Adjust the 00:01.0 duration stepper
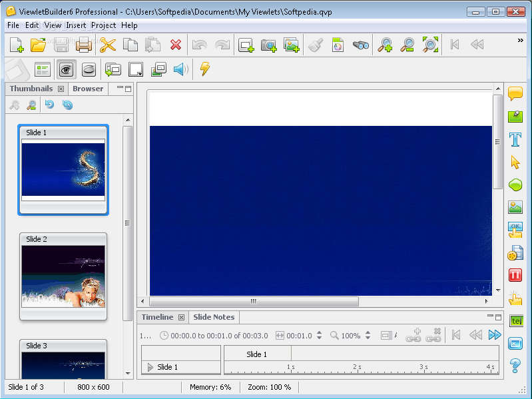 point(320,335)
